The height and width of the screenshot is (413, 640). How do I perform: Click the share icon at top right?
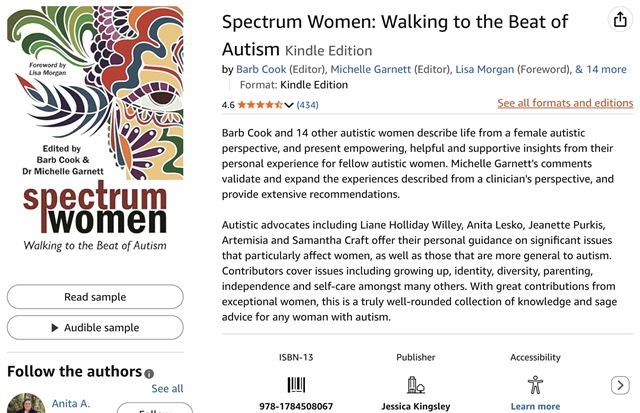(x=619, y=20)
